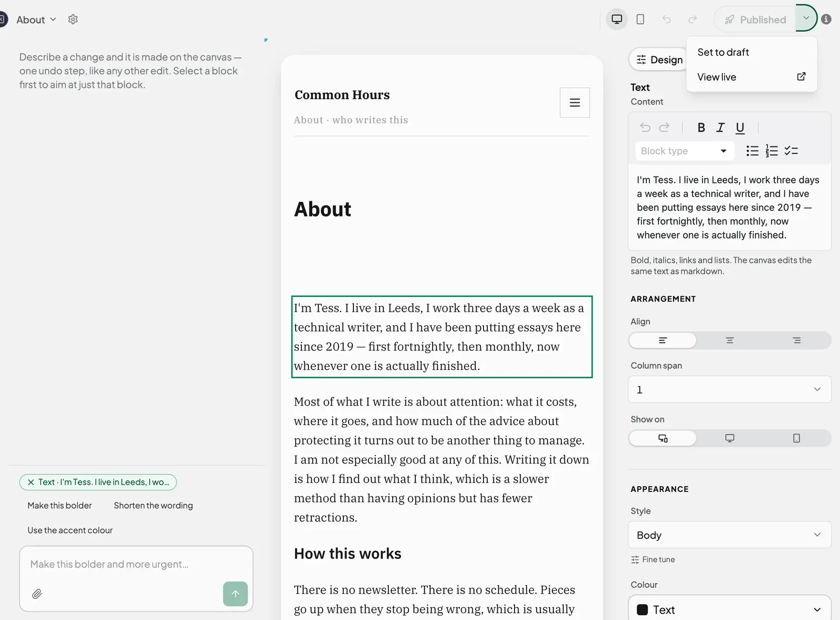Insert a bulleted list

[x=752, y=151]
